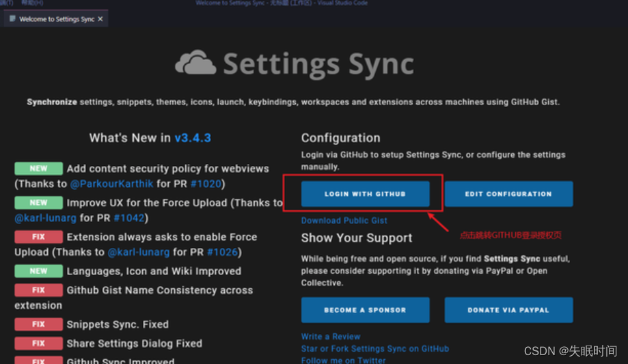This screenshot has height=364, width=628.
Task: Open @ParkourKarthik profile link
Action: tap(112, 184)
